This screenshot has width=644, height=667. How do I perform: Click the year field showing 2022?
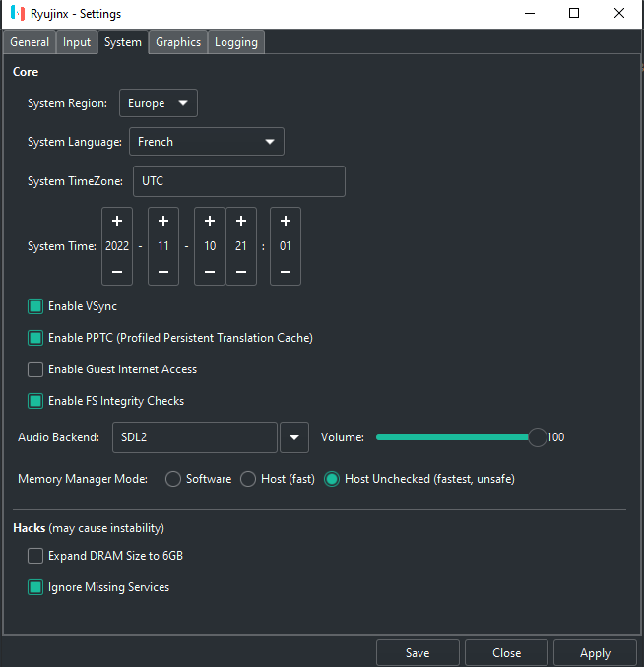117,246
